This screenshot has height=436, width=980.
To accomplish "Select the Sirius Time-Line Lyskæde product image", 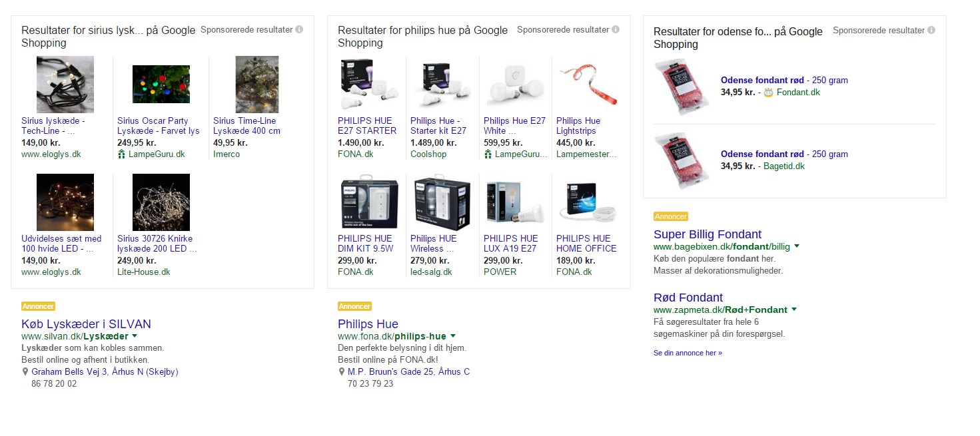I will 257,85.
